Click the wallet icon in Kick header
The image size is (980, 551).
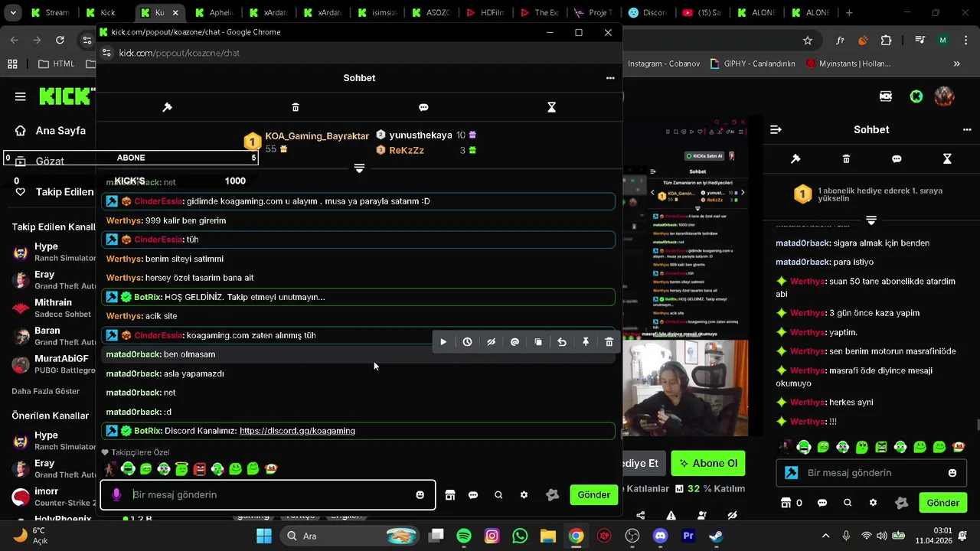click(886, 96)
